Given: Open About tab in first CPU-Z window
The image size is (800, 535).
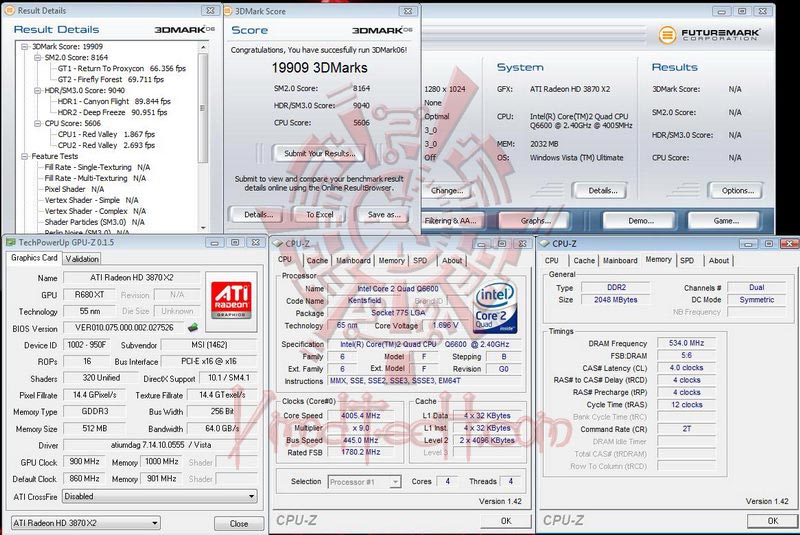Looking at the screenshot, I should pyautogui.click(x=452, y=261).
